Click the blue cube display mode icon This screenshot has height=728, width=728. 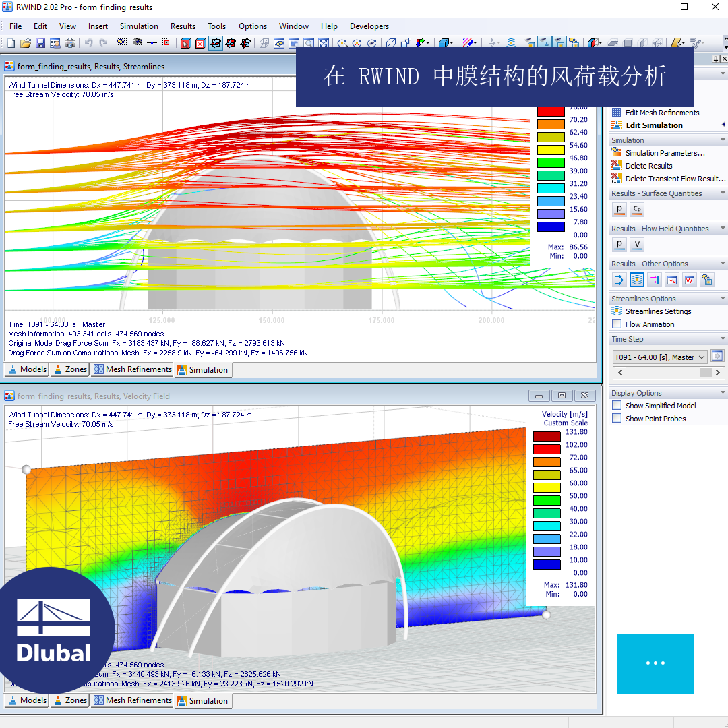[444, 43]
